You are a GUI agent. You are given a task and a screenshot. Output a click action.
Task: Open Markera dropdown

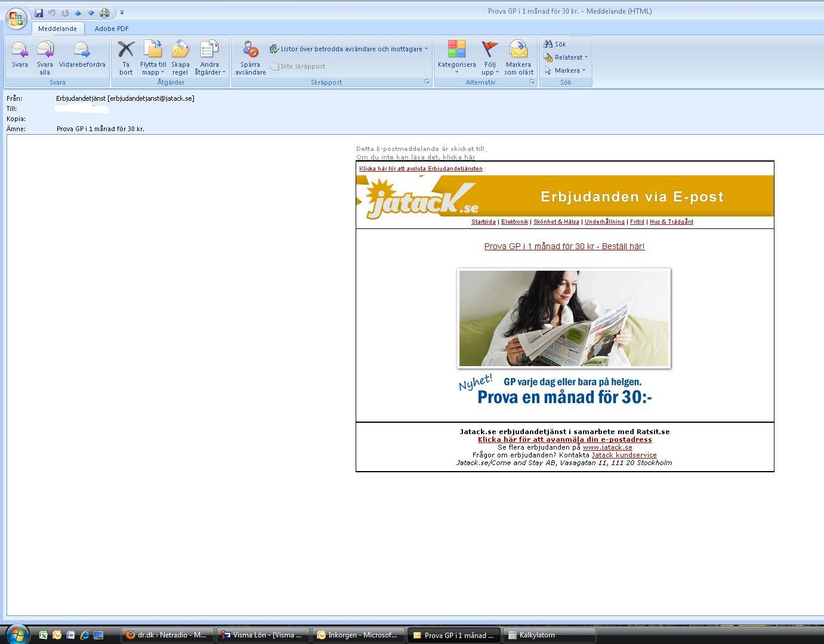(565, 70)
